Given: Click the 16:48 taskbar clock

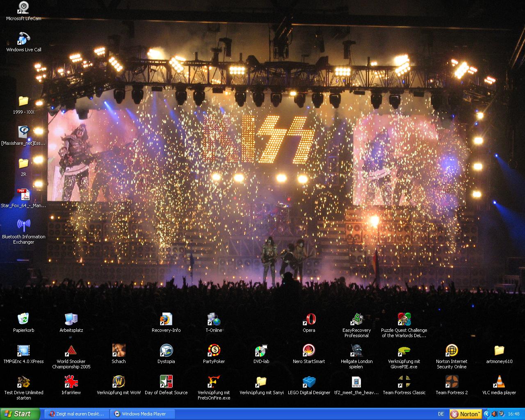Looking at the screenshot, I should (514, 414).
